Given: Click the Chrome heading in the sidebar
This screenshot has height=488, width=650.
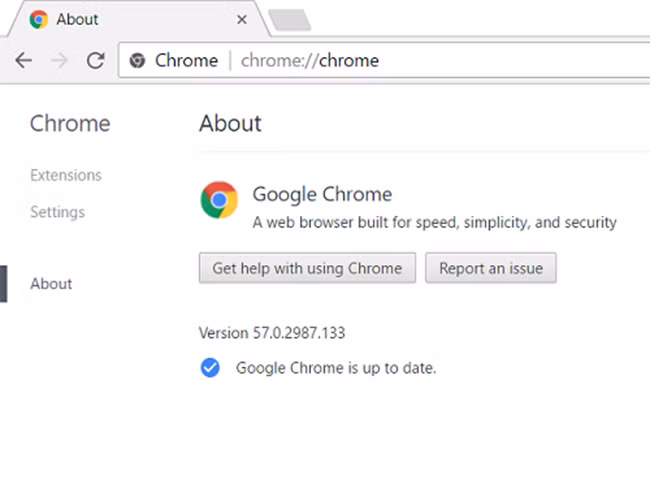Looking at the screenshot, I should click(x=70, y=124).
